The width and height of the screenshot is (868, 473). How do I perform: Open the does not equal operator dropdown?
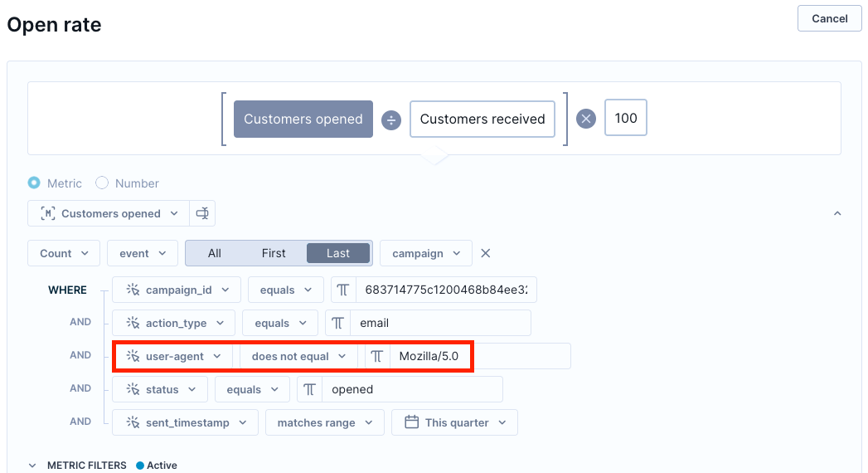298,356
